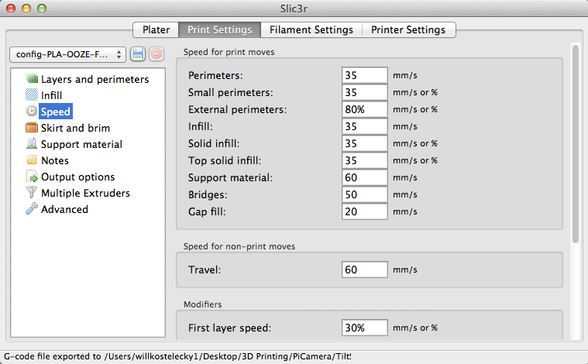Screen dimensions: 588x364
Task: Switch to the Plater tab
Action: (x=156, y=30)
